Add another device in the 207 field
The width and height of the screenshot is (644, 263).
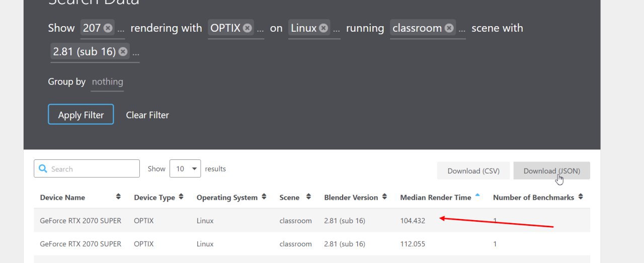click(121, 29)
